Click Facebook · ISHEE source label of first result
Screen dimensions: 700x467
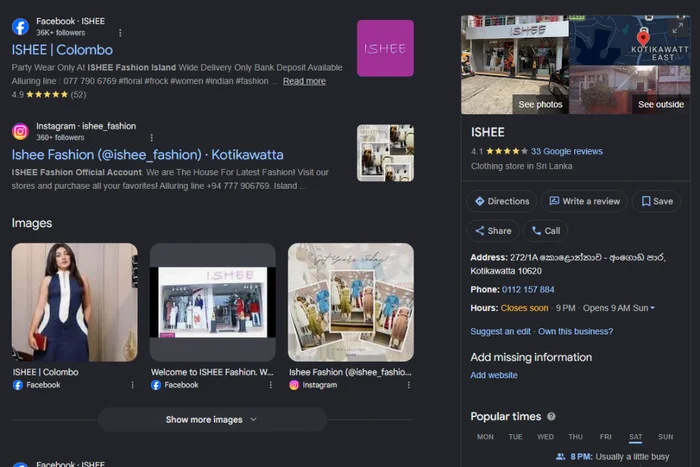click(x=71, y=21)
